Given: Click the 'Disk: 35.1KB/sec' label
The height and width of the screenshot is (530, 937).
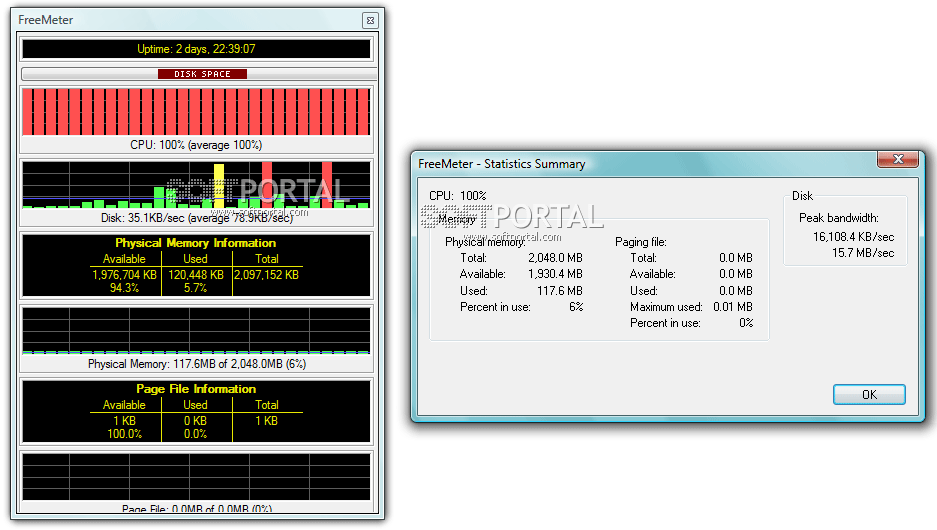Looking at the screenshot, I should coord(197,218).
